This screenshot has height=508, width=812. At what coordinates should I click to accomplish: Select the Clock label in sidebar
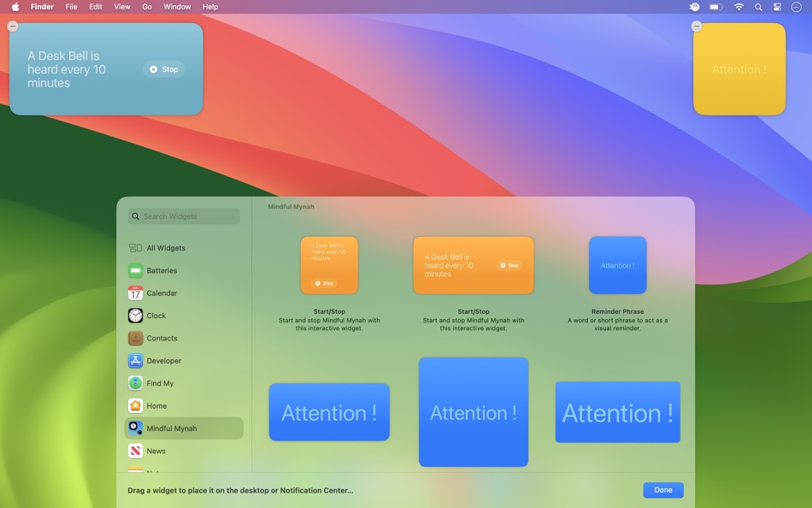pyautogui.click(x=156, y=316)
